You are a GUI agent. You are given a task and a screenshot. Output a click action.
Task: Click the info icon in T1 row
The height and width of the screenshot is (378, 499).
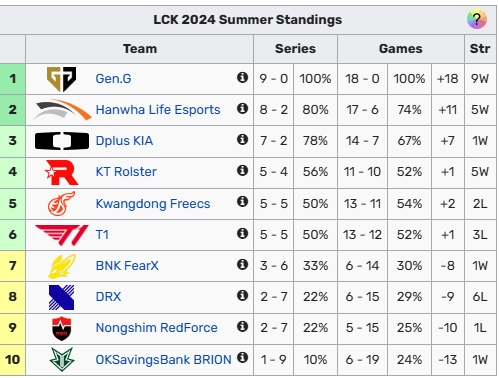coord(242,233)
